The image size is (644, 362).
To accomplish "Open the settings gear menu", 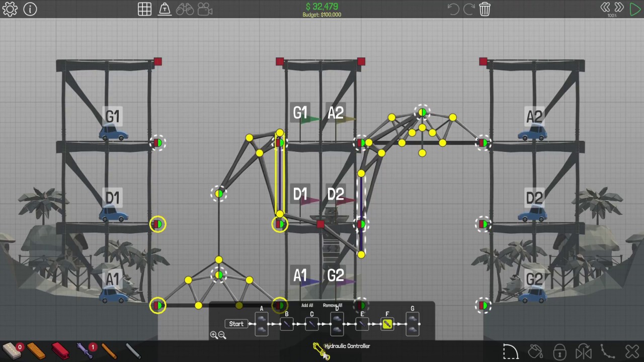I will 10,9.
